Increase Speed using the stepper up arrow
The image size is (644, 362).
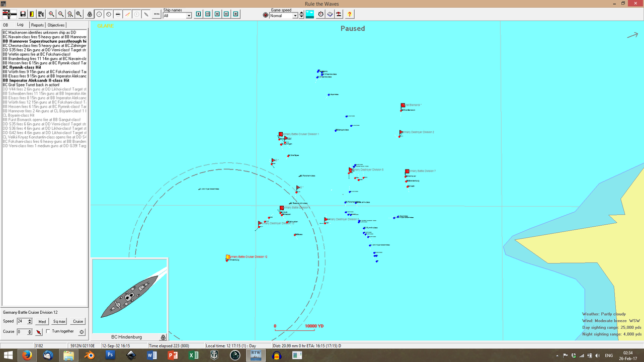29,319
